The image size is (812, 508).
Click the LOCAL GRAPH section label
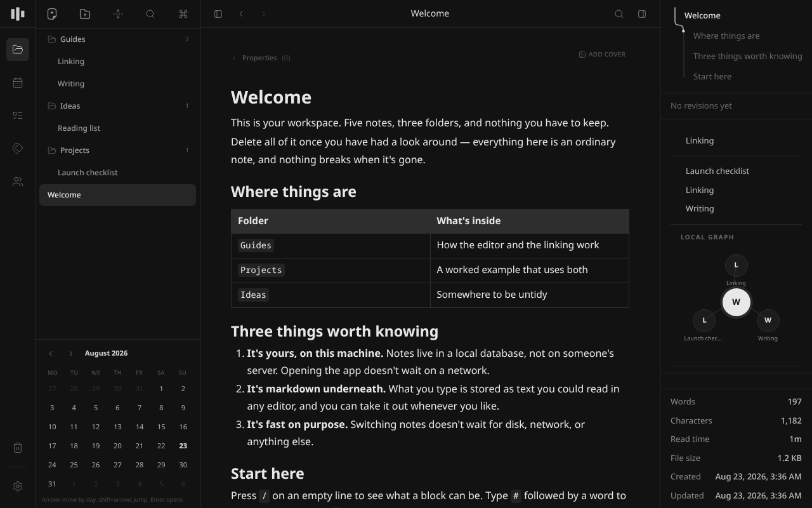coord(707,237)
